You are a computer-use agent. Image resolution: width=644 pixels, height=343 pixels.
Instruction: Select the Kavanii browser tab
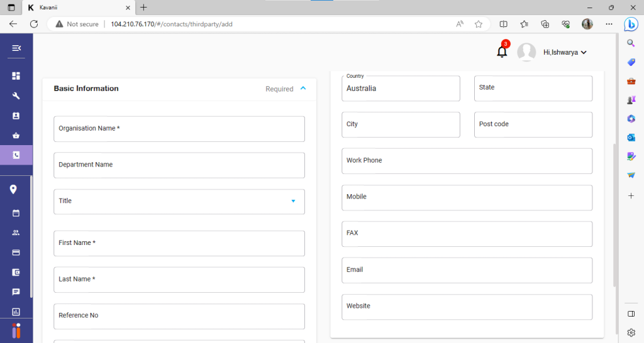coord(77,8)
